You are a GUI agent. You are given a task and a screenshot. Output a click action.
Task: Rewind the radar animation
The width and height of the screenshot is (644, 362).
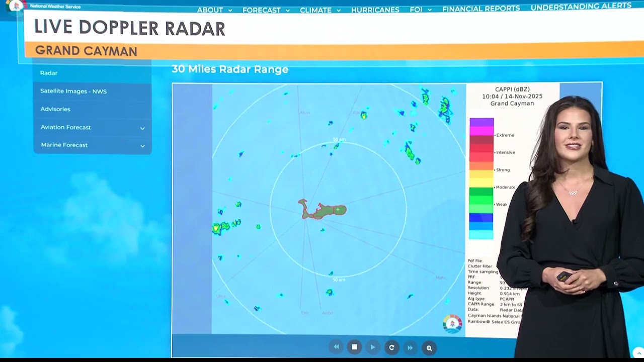coord(336,347)
